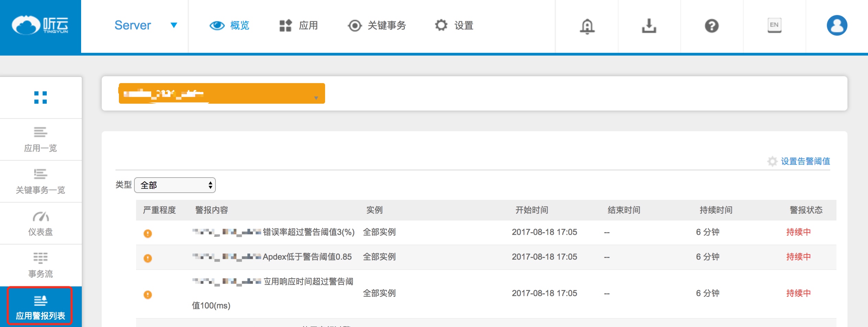Click the 应用警报列表 alert list icon
Image resolution: width=868 pixels, height=327 pixels.
coord(41,301)
